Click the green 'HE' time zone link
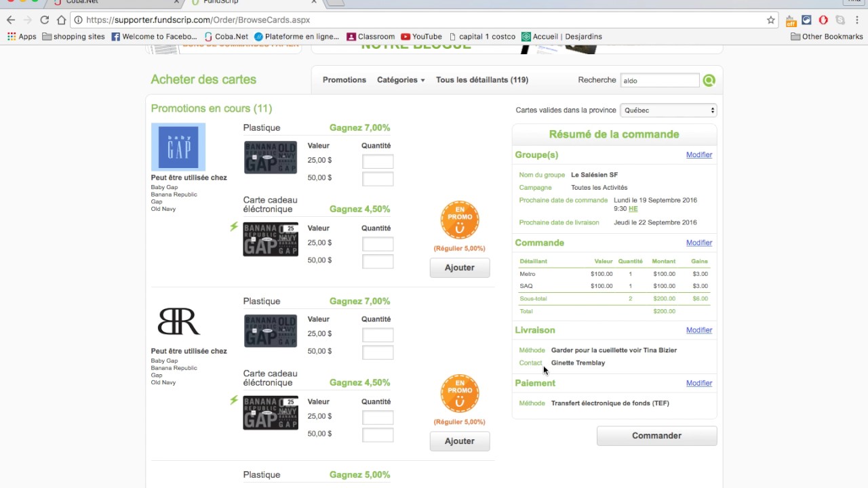The height and width of the screenshot is (488, 868). 633,209
